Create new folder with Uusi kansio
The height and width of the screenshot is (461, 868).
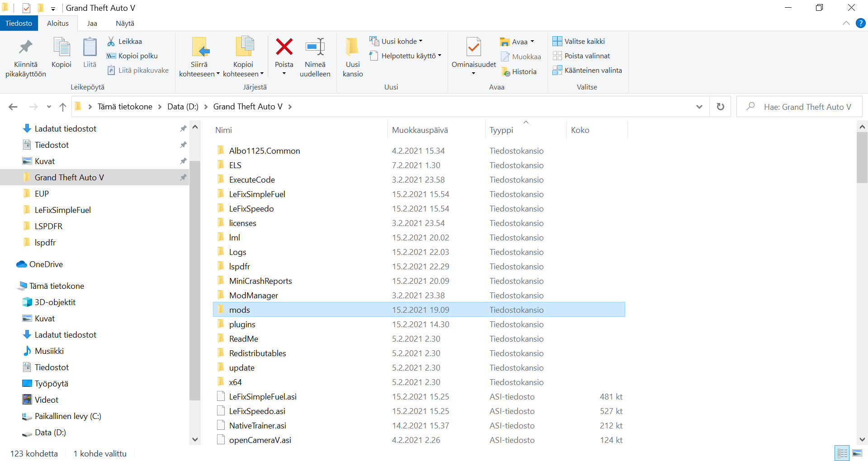pos(353,57)
